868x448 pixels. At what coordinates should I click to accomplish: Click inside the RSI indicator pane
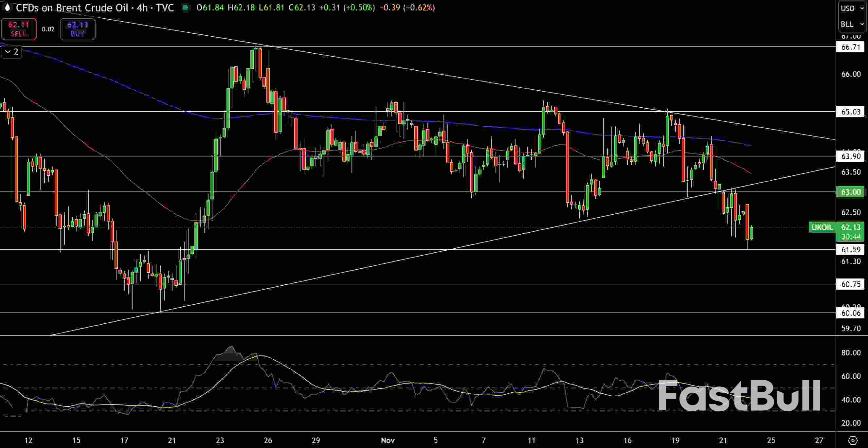click(x=404, y=387)
